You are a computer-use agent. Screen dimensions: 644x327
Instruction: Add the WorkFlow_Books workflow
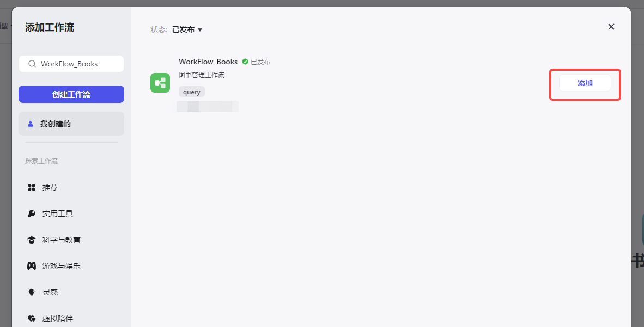coord(585,83)
